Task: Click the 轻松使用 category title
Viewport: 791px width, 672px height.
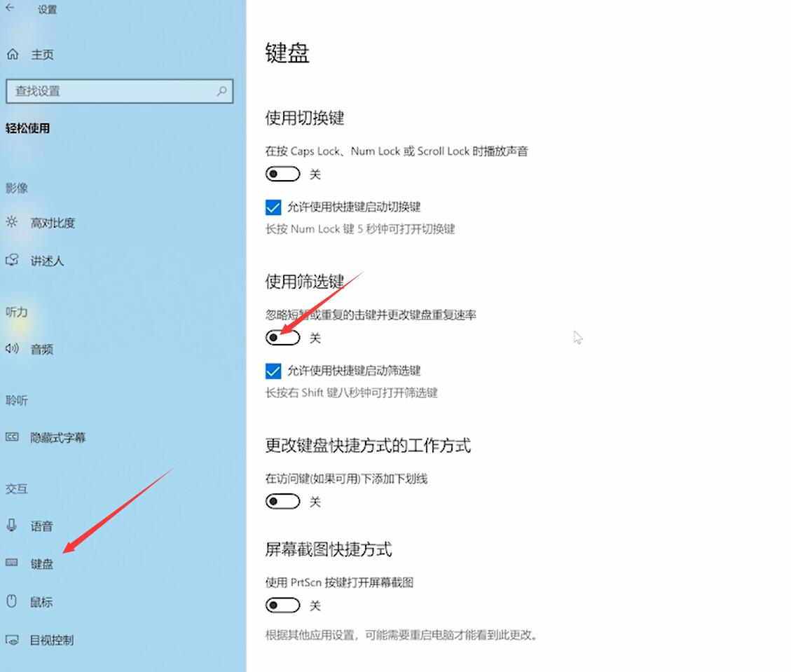Action: (28, 128)
